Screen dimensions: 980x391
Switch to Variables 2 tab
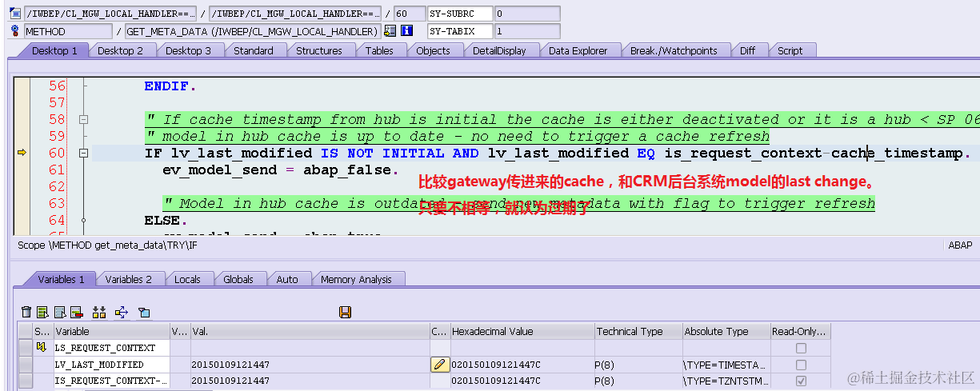click(x=129, y=279)
